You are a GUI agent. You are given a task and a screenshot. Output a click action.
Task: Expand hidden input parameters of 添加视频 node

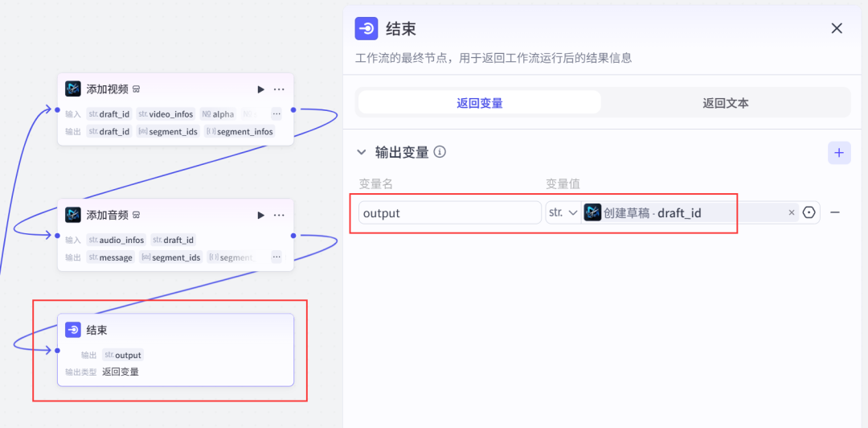coord(276,113)
